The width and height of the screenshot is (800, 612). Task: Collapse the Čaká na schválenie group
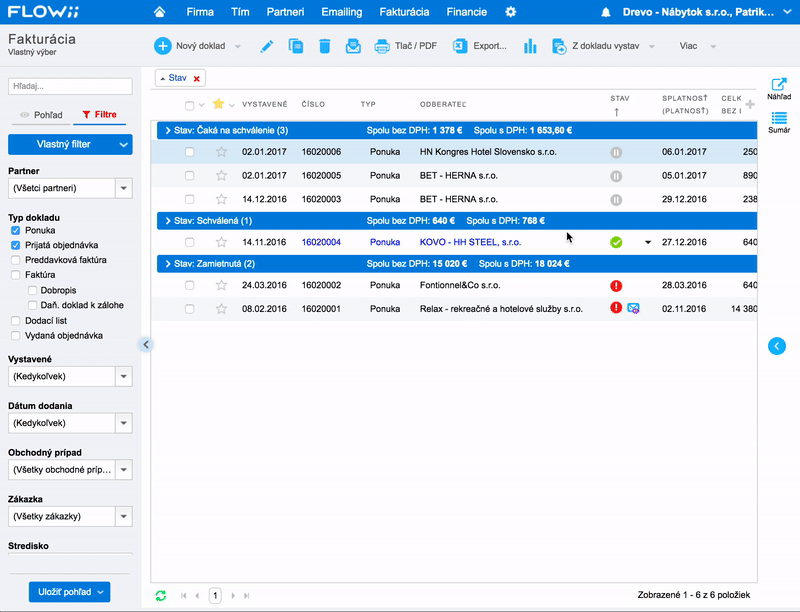coord(168,131)
